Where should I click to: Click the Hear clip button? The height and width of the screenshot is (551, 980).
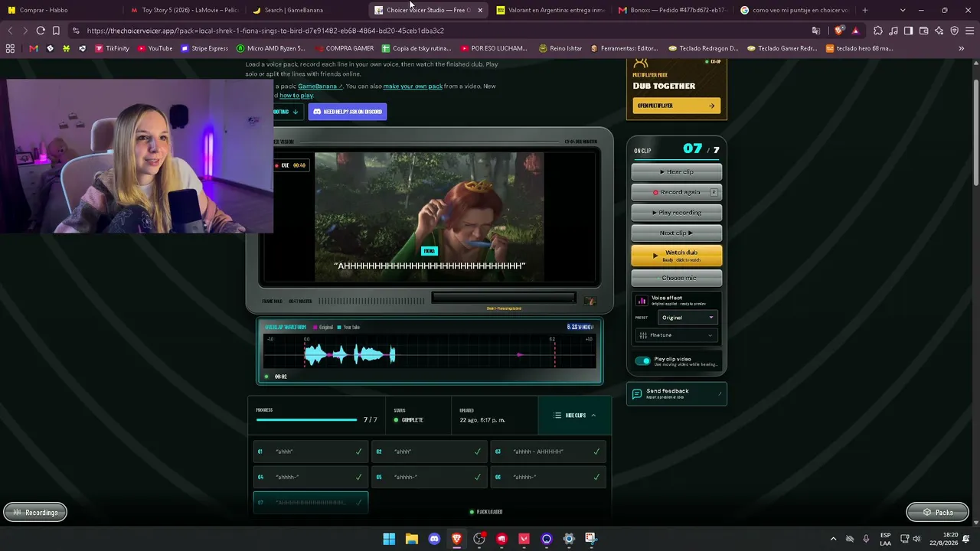coord(677,171)
